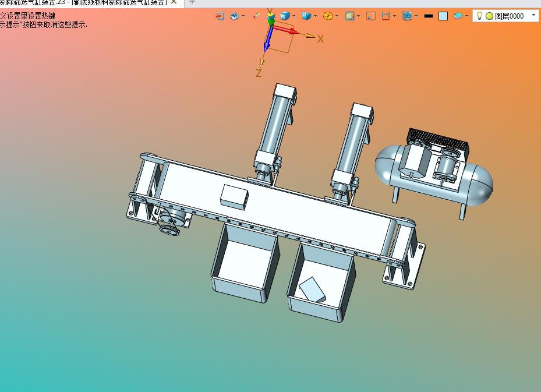
Task: Click the exit icon with red arrow
Action: click(220, 16)
